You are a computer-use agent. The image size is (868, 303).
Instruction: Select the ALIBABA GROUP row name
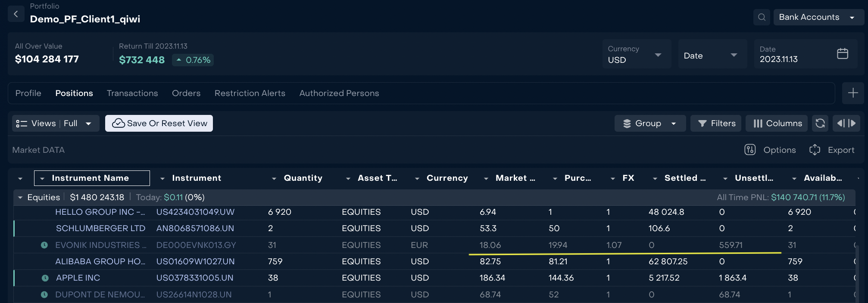tap(100, 262)
